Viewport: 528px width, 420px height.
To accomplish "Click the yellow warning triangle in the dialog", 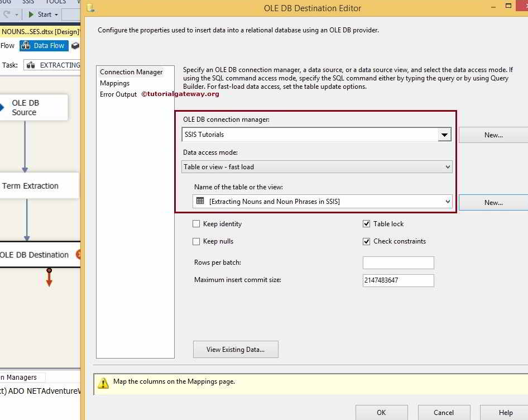I will point(102,382).
